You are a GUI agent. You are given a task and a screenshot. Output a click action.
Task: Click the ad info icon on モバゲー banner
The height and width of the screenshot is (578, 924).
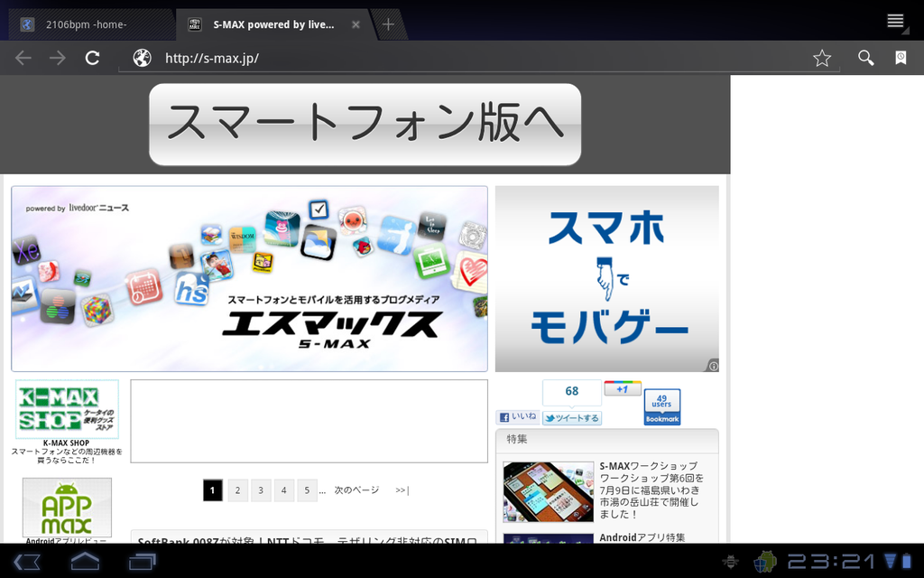(x=713, y=367)
